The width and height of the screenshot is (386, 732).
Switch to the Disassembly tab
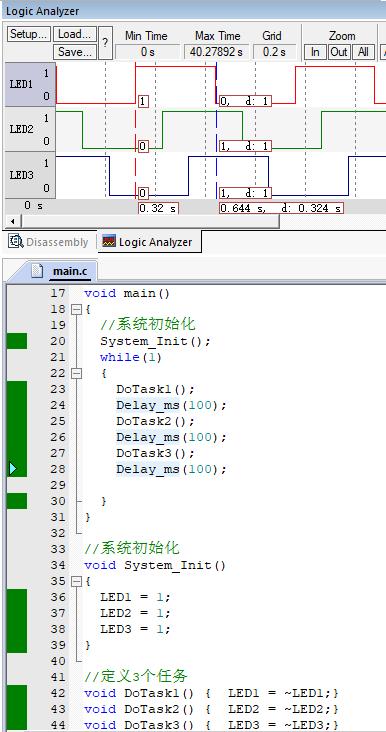click(x=49, y=242)
